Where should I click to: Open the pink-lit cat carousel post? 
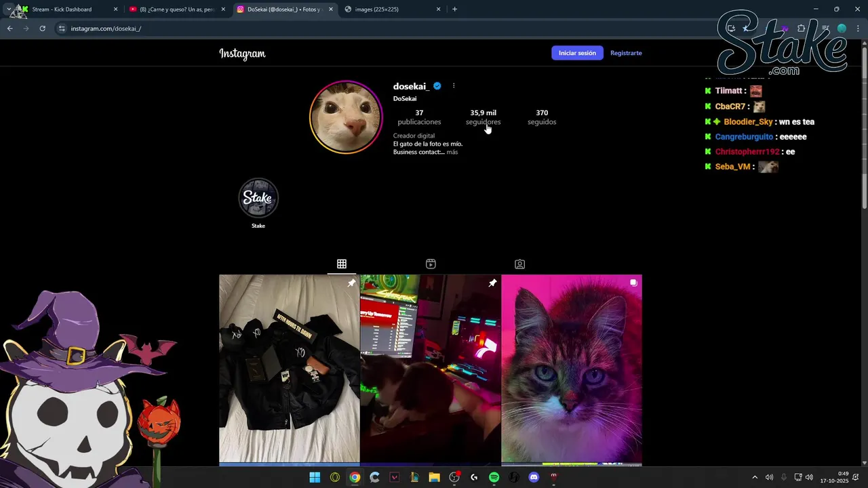pos(572,369)
